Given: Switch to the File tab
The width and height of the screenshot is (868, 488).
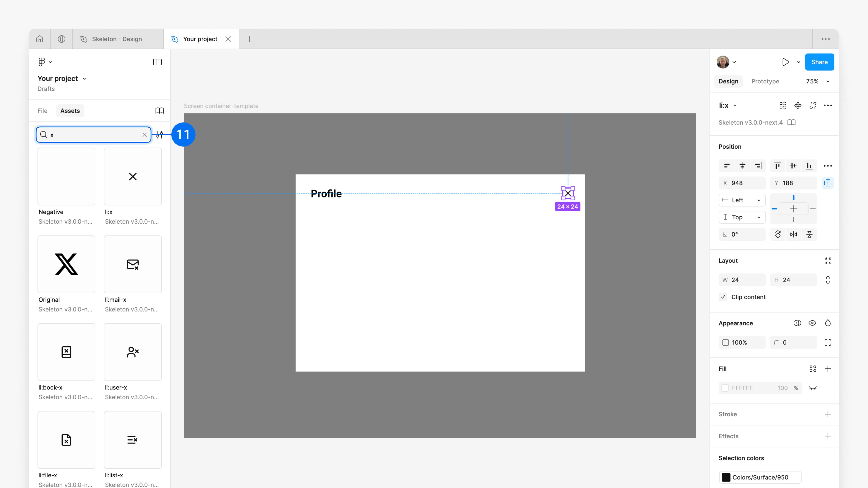Looking at the screenshot, I should coord(42,111).
